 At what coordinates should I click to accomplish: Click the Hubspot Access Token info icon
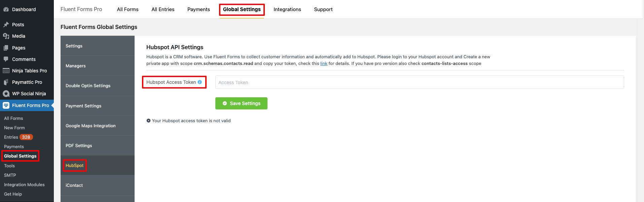coord(200,82)
